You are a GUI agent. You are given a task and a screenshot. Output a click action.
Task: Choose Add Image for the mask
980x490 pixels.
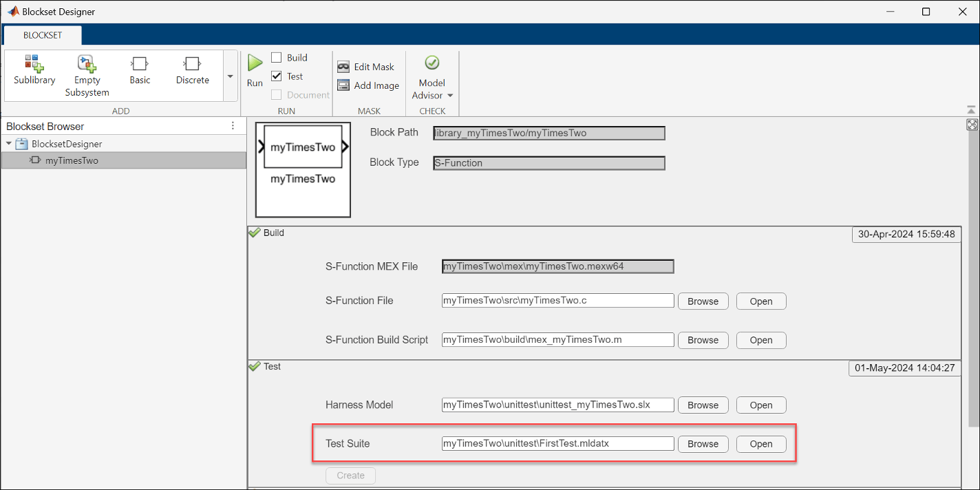[x=368, y=85]
